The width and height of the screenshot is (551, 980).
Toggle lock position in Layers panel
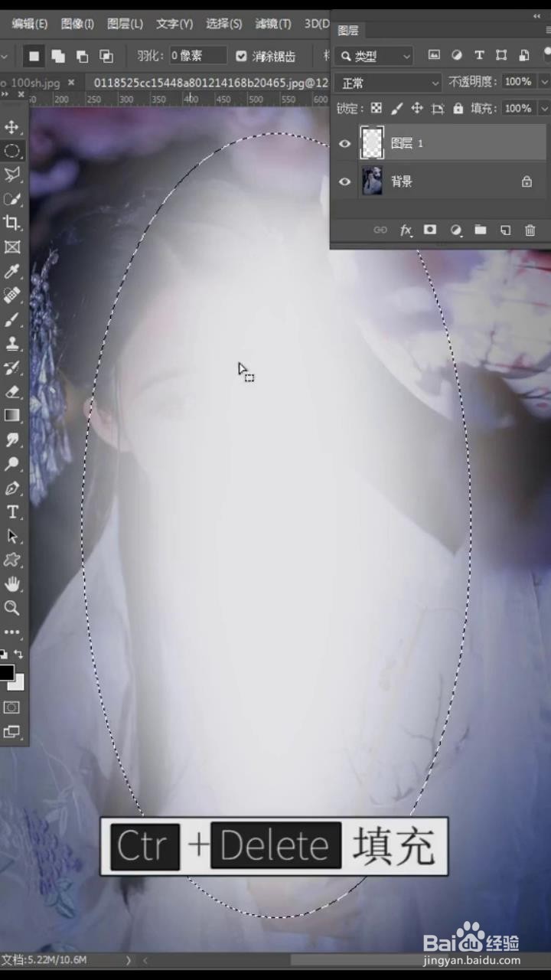click(x=417, y=108)
